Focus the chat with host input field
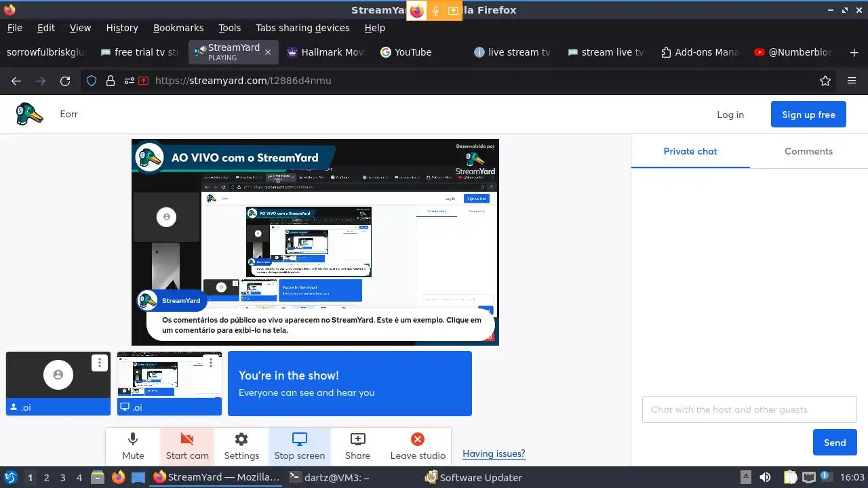This screenshot has height=488, width=868. point(749,409)
